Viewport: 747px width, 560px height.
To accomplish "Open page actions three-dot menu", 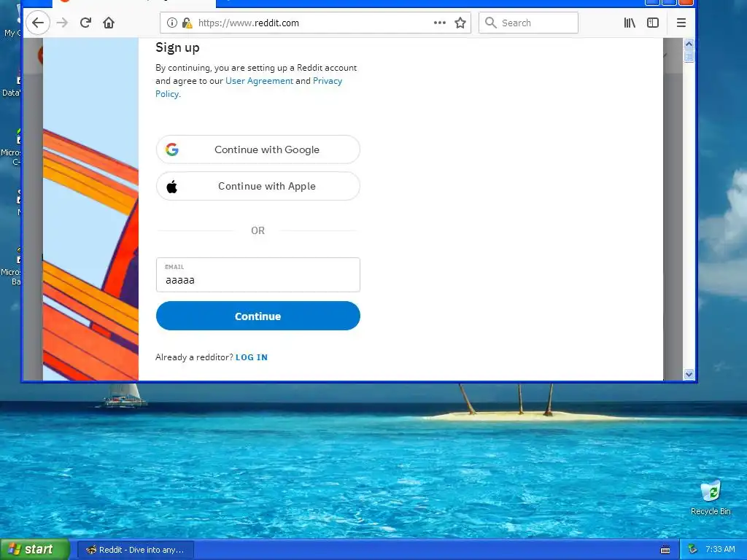I will tap(440, 23).
